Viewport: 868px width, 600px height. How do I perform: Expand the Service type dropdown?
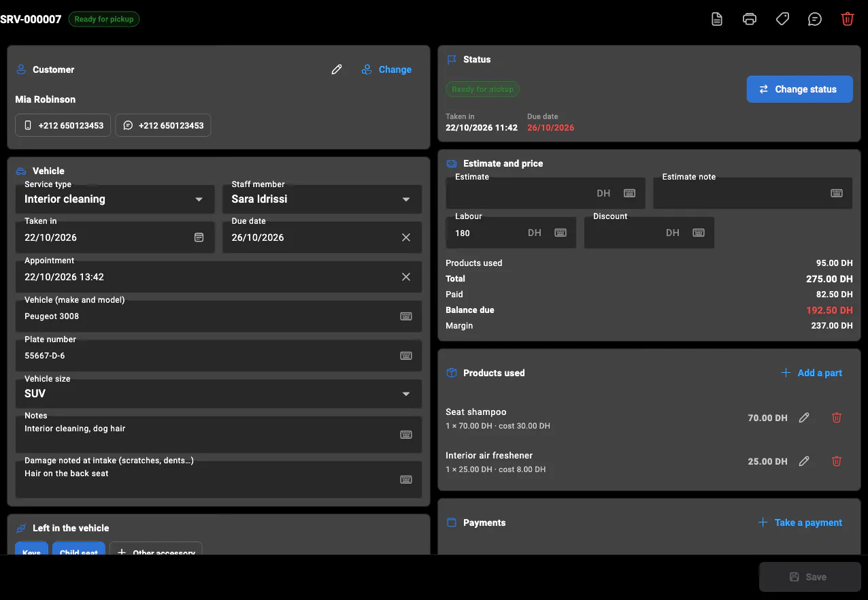click(115, 199)
